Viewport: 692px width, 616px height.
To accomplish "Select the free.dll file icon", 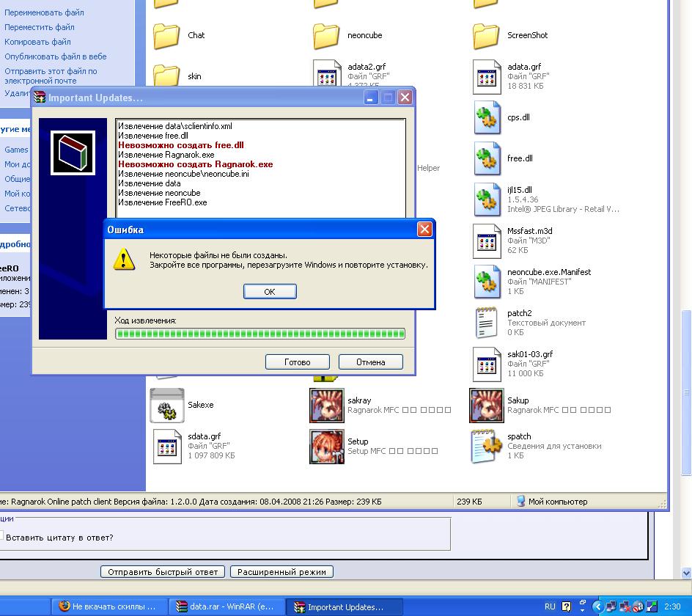I will (x=487, y=158).
